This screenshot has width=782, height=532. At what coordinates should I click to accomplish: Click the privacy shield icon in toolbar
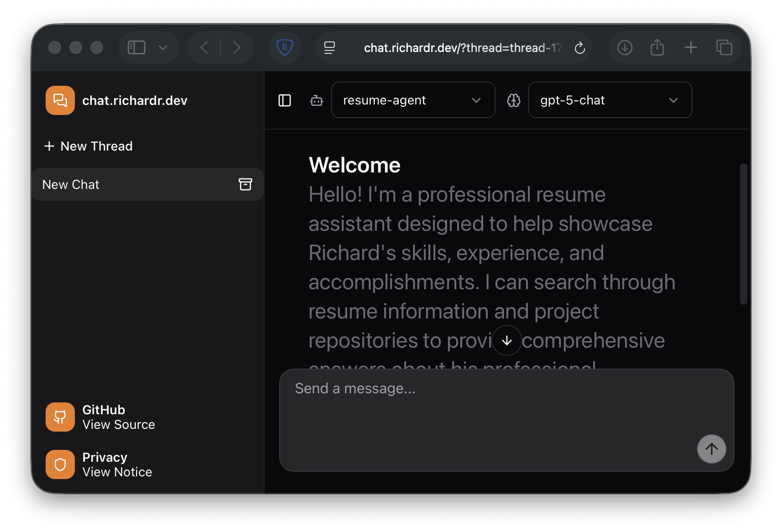(284, 47)
